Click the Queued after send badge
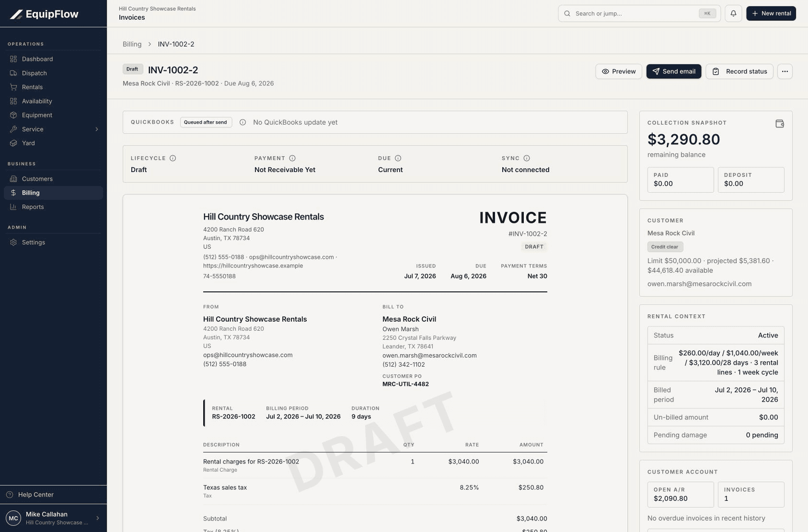The image size is (808, 532). pyautogui.click(x=206, y=122)
